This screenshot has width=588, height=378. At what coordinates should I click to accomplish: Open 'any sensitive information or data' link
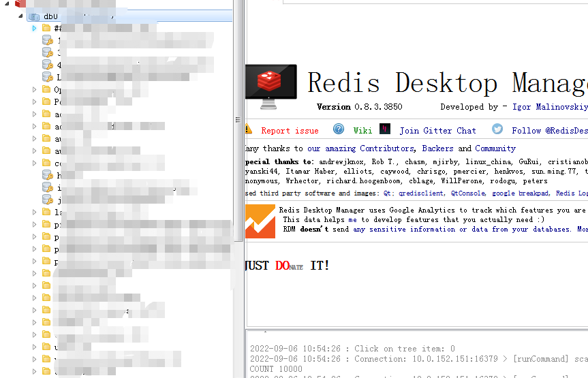tap(462, 229)
